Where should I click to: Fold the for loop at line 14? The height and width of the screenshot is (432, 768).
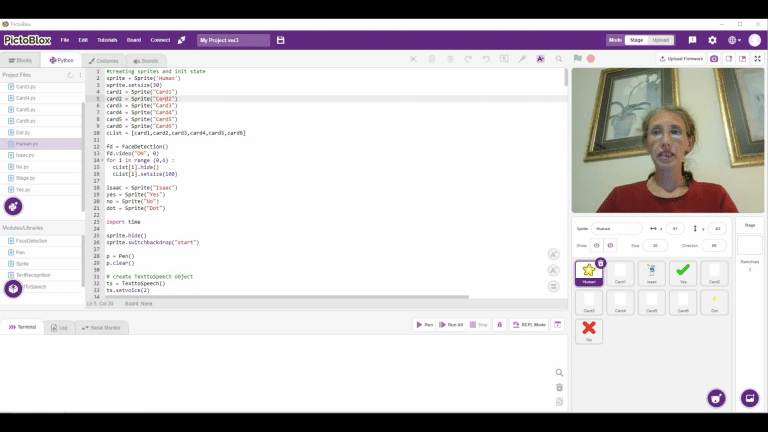pos(102,160)
